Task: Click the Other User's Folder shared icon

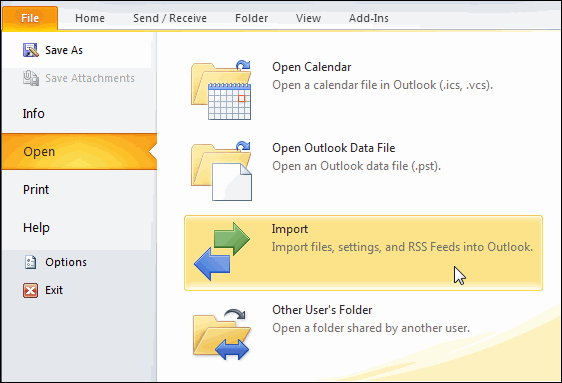Action: tap(221, 334)
